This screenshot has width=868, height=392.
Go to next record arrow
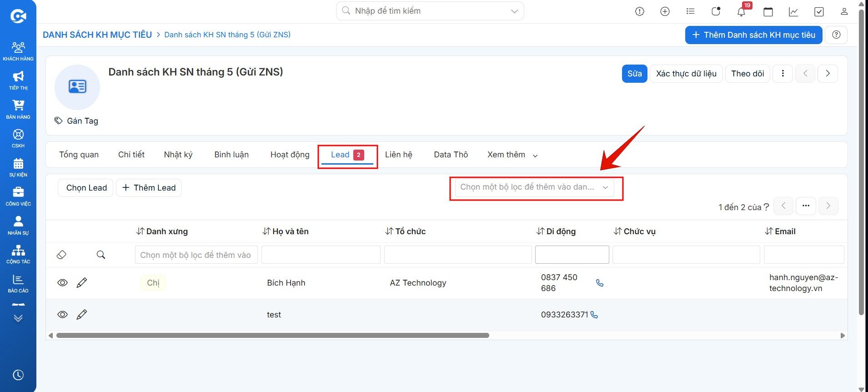(x=828, y=74)
